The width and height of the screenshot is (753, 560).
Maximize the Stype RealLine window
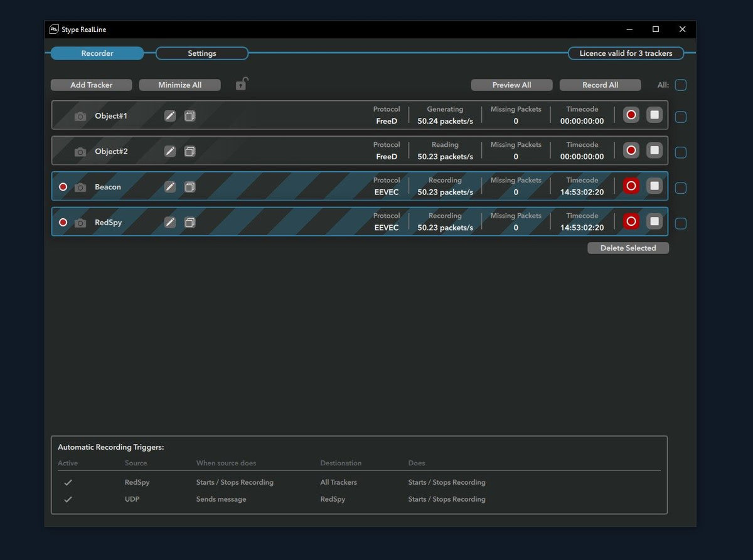[656, 29]
